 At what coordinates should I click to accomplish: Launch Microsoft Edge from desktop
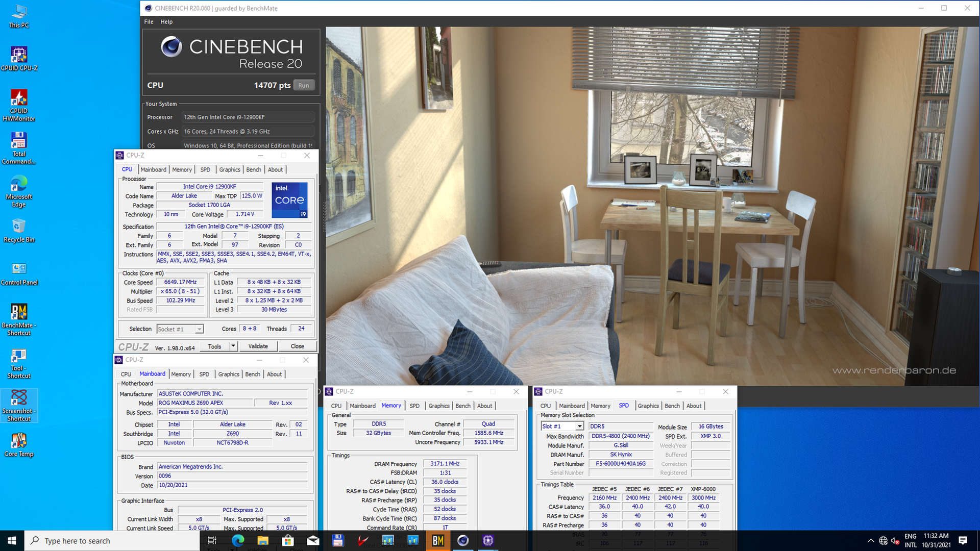19,191
